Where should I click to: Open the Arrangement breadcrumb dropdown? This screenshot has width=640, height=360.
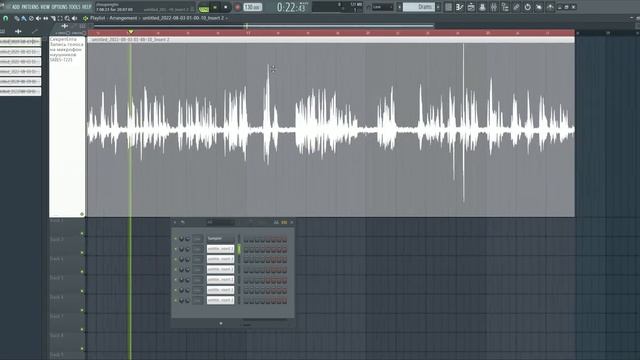tap(123, 18)
